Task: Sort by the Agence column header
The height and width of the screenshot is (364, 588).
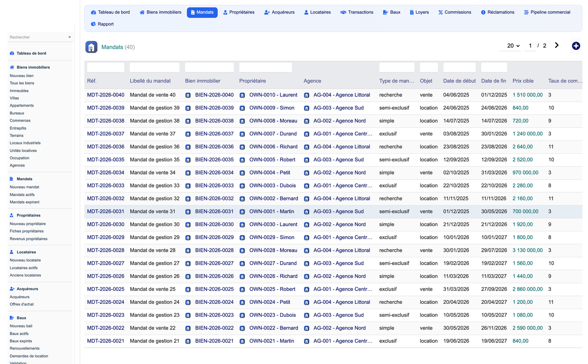Action: 313,81
